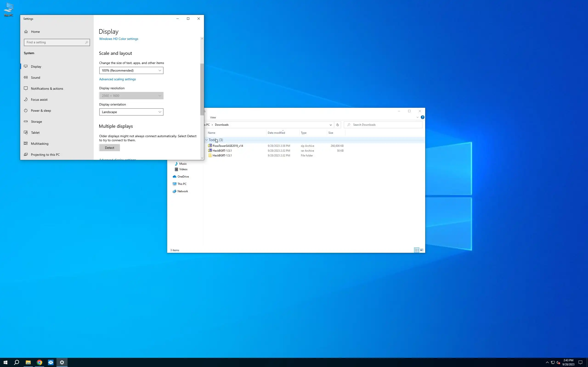Open Notifications & actions settings
This screenshot has height=367, width=588.
point(47,89)
